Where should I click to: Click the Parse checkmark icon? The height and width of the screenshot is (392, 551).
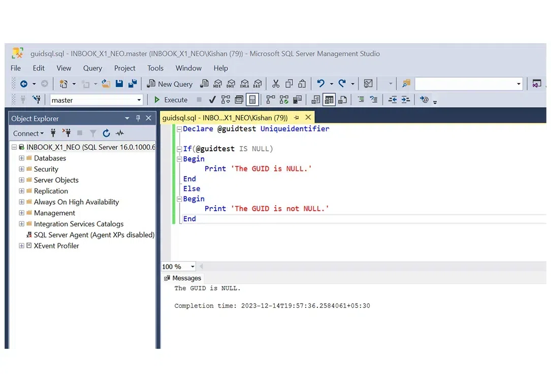pyautogui.click(x=212, y=100)
